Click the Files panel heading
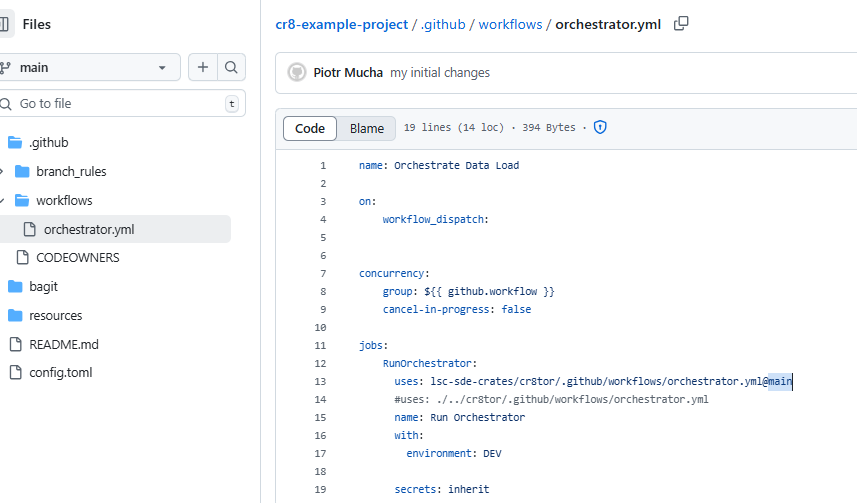 (37, 25)
